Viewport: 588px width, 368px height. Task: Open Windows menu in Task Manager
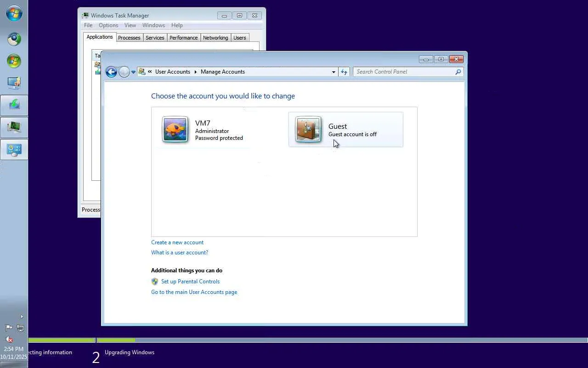click(153, 25)
